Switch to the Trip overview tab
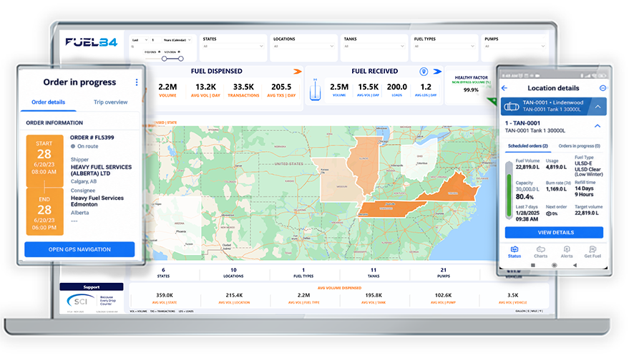Screen dimensions: 644x361 [110, 102]
